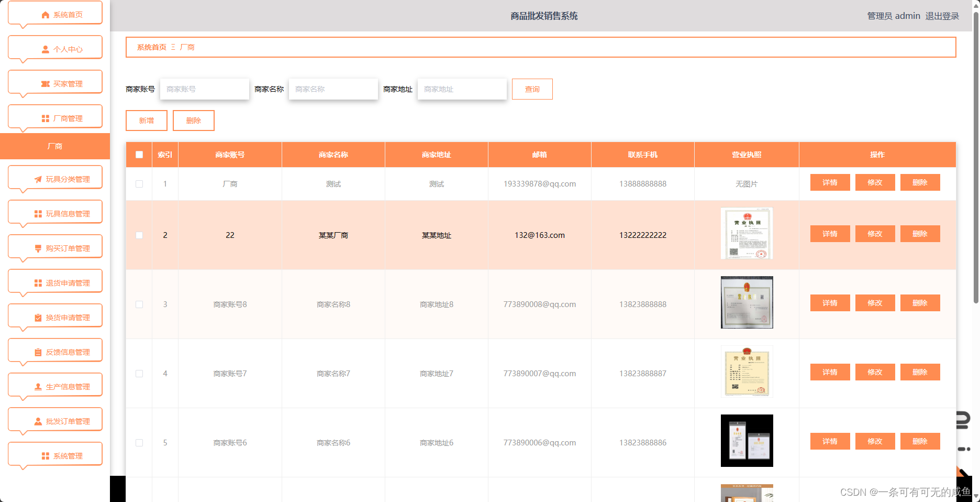The height and width of the screenshot is (502, 980).
Task: Open the 个人中心 sidebar menu
Action: (x=55, y=48)
